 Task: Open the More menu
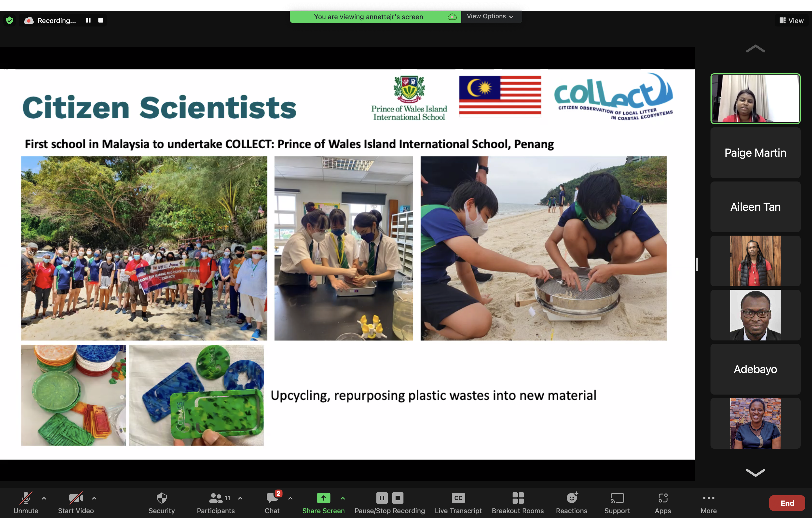(x=708, y=498)
